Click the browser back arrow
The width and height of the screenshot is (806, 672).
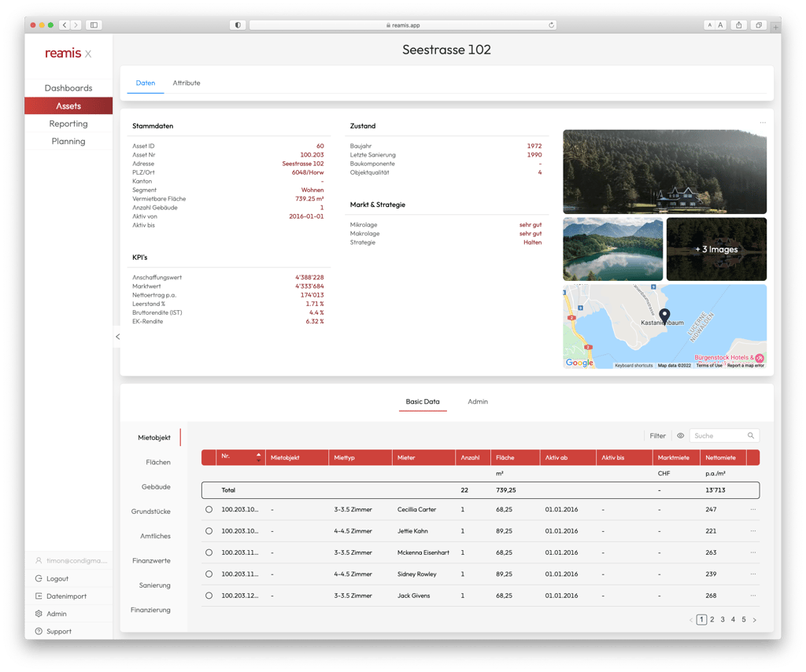[x=65, y=24]
